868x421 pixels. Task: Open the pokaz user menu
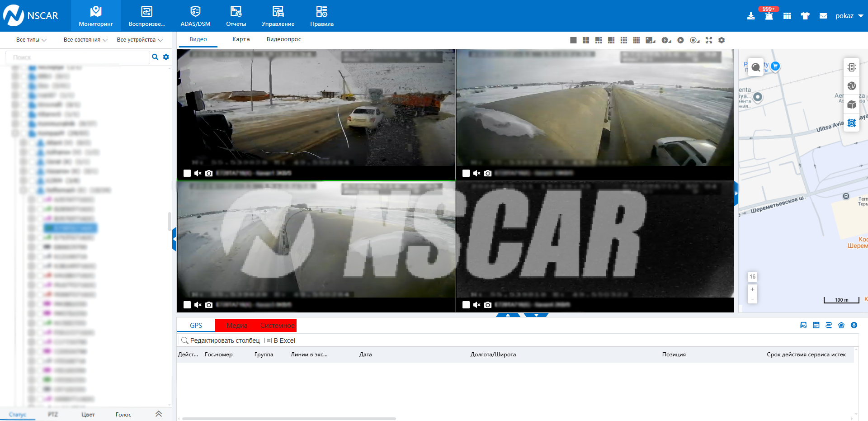(x=849, y=16)
